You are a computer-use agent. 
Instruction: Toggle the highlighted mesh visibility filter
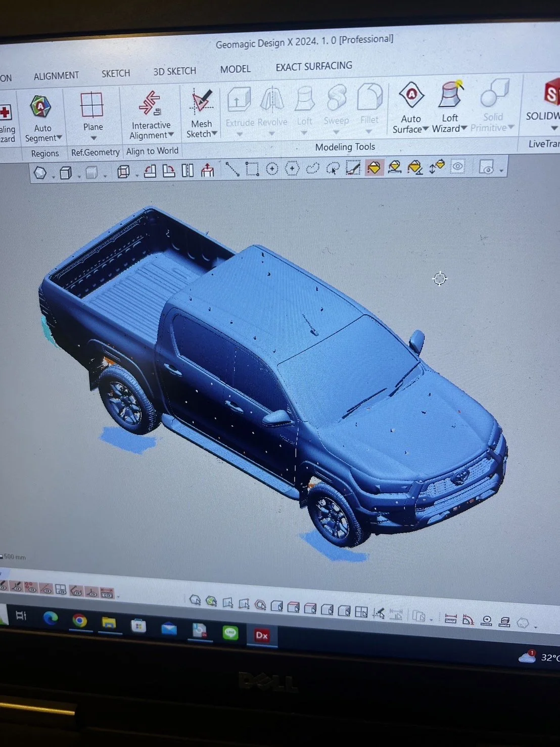[374, 167]
